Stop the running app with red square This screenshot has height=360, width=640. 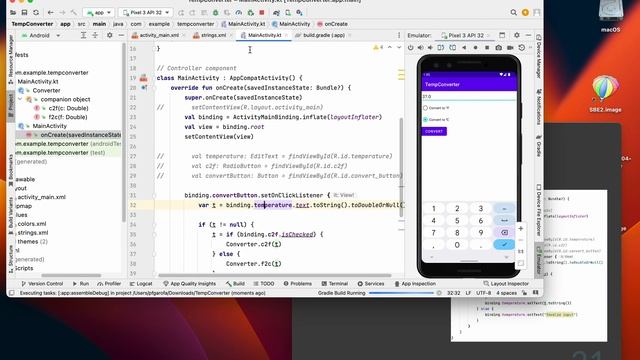[262, 13]
